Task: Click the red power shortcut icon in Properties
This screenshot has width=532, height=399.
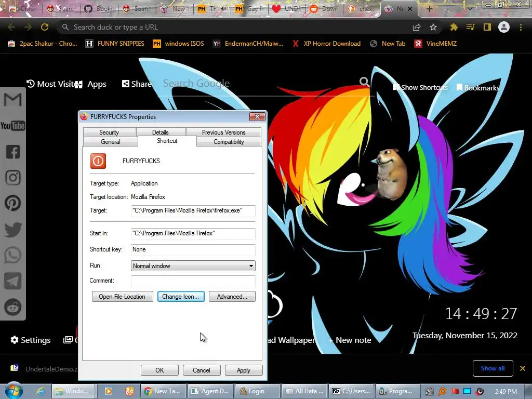Action: click(x=98, y=161)
